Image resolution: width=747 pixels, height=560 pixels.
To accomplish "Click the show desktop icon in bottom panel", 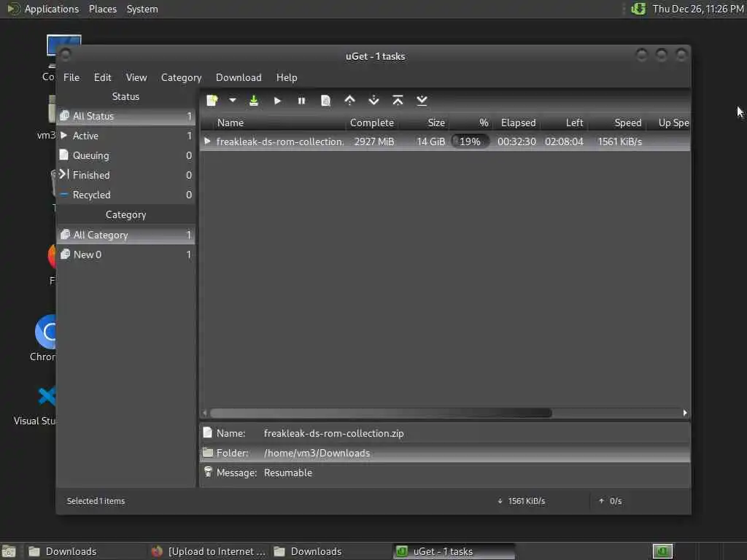I will (9, 551).
